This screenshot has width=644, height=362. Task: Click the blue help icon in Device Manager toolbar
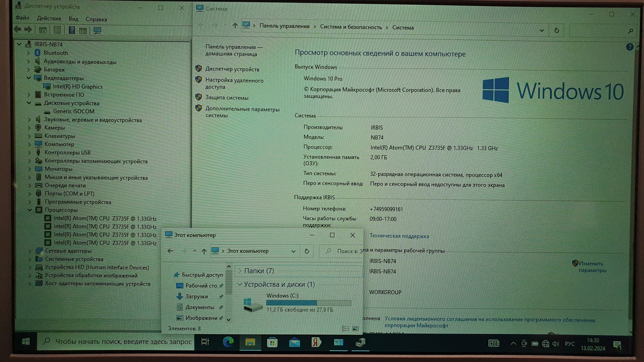click(x=72, y=30)
